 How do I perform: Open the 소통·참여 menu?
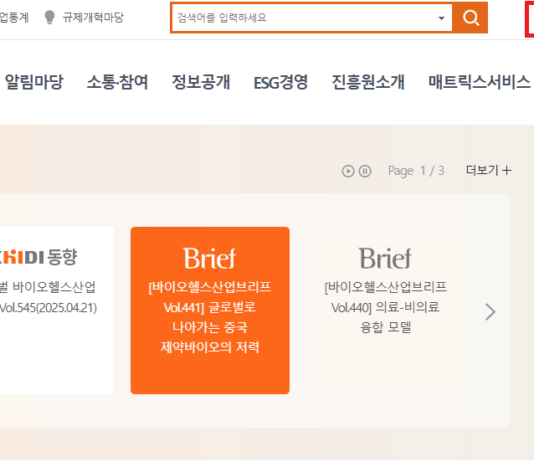click(117, 82)
